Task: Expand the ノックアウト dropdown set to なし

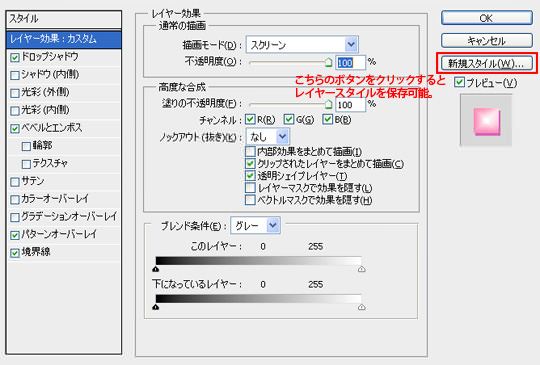Action: coord(268,137)
